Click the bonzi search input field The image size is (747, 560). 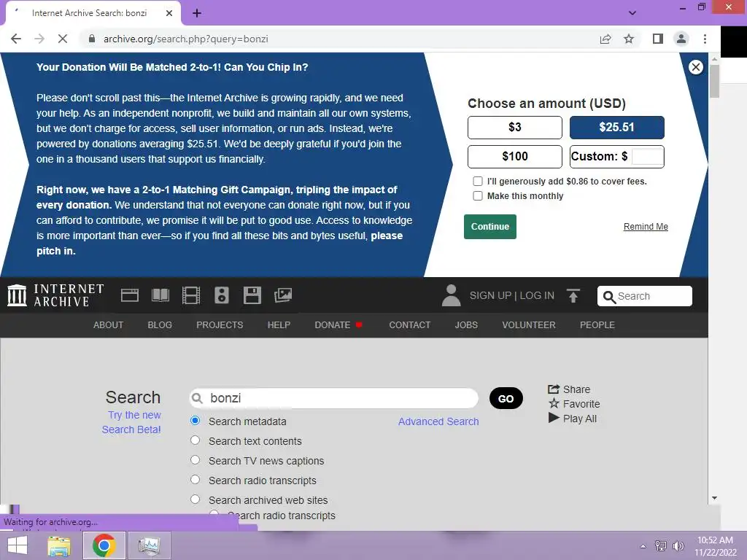[333, 398]
